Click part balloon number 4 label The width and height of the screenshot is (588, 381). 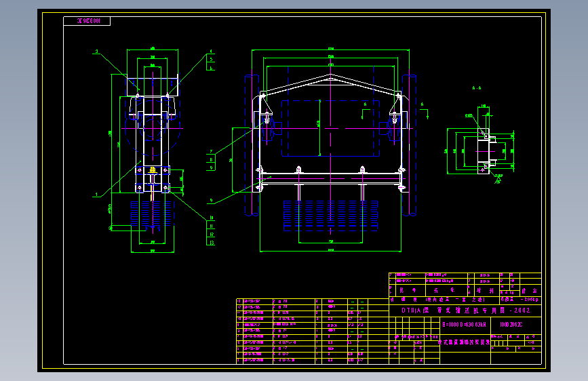click(211, 52)
